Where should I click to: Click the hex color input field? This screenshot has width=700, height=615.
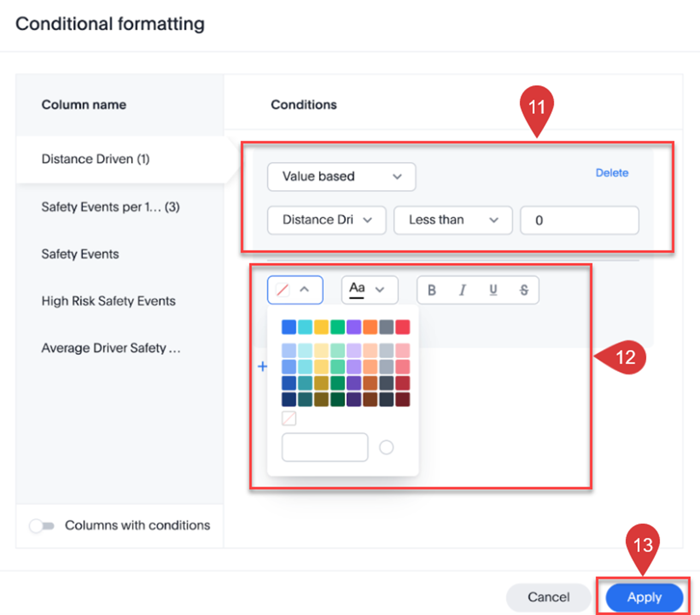click(x=324, y=448)
